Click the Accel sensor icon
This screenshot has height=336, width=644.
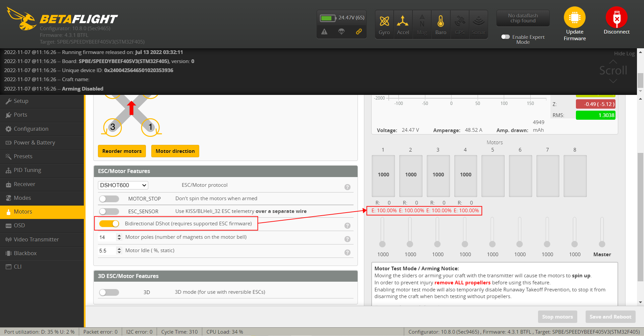(x=403, y=24)
